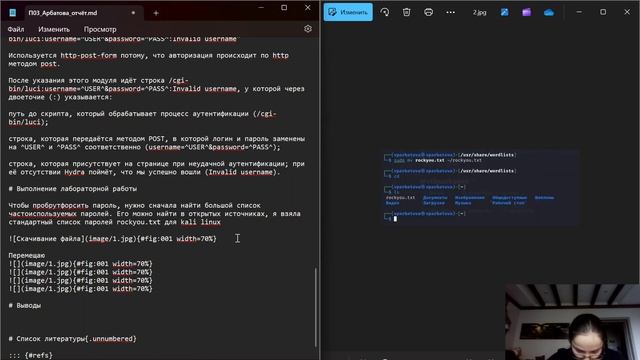Click the '![Скачивание файла]' image line
Viewport: 640px width, 360px height.
112,238
